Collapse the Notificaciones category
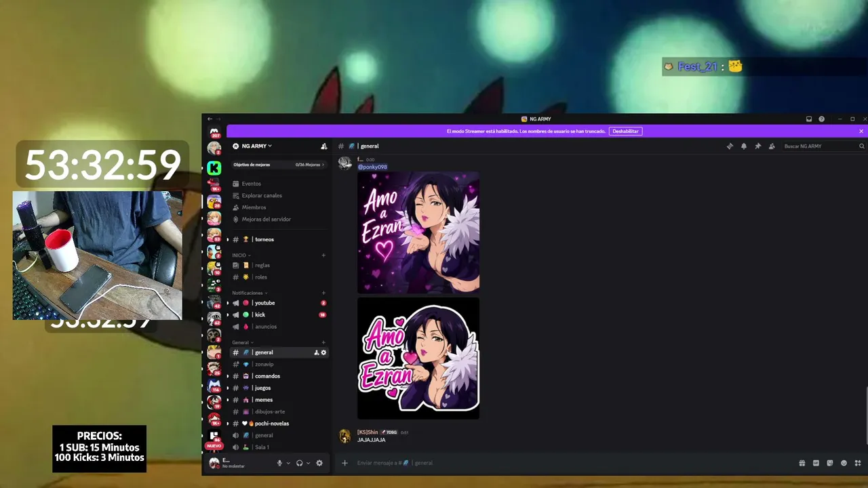Image resolution: width=868 pixels, height=488 pixels. (249, 293)
